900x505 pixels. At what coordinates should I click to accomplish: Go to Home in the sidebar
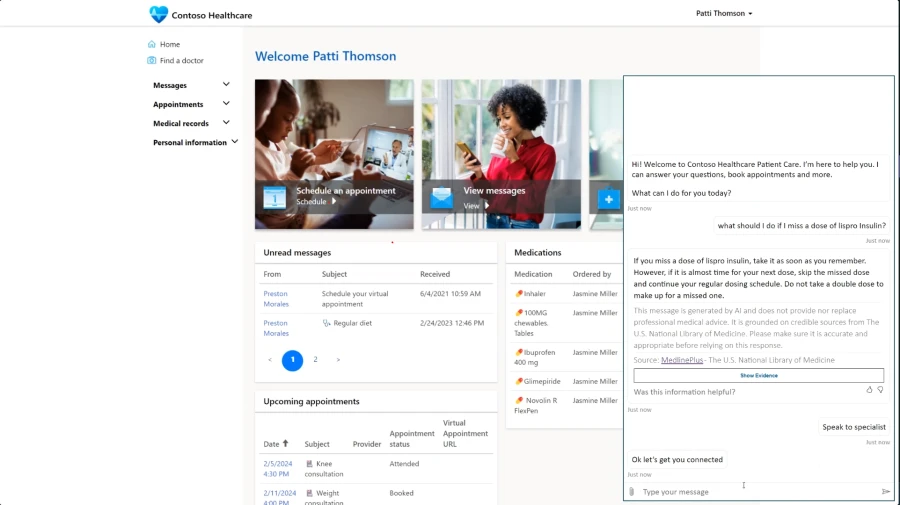(x=169, y=44)
